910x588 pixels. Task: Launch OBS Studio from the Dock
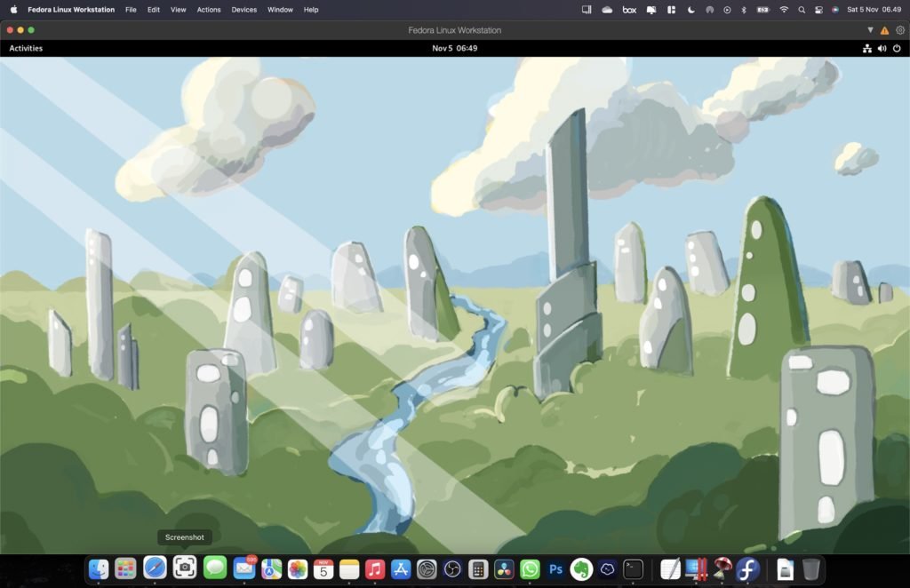point(452,568)
